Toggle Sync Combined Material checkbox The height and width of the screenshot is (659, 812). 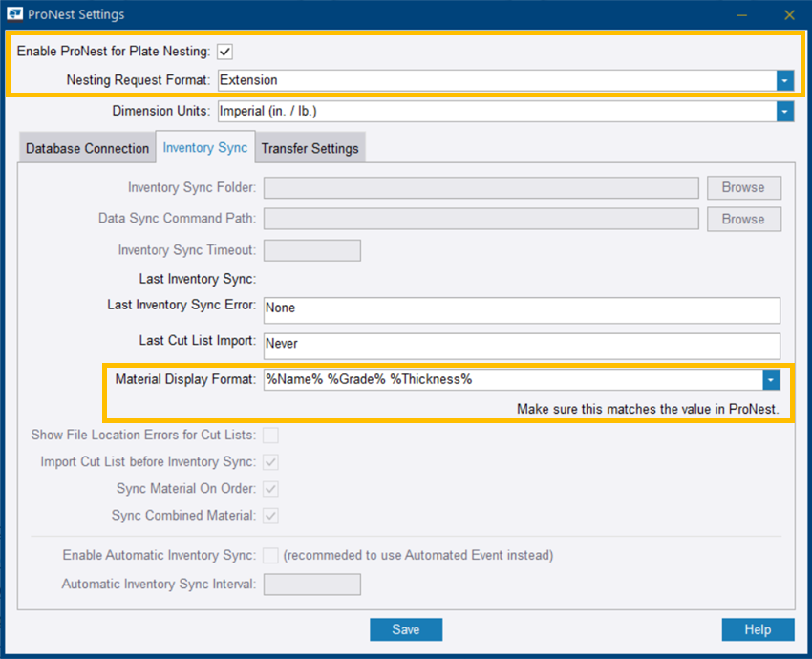point(270,516)
